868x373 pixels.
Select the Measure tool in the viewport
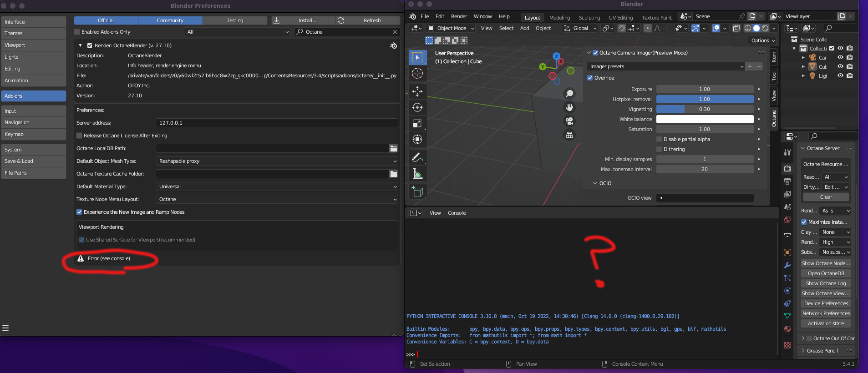(417, 174)
